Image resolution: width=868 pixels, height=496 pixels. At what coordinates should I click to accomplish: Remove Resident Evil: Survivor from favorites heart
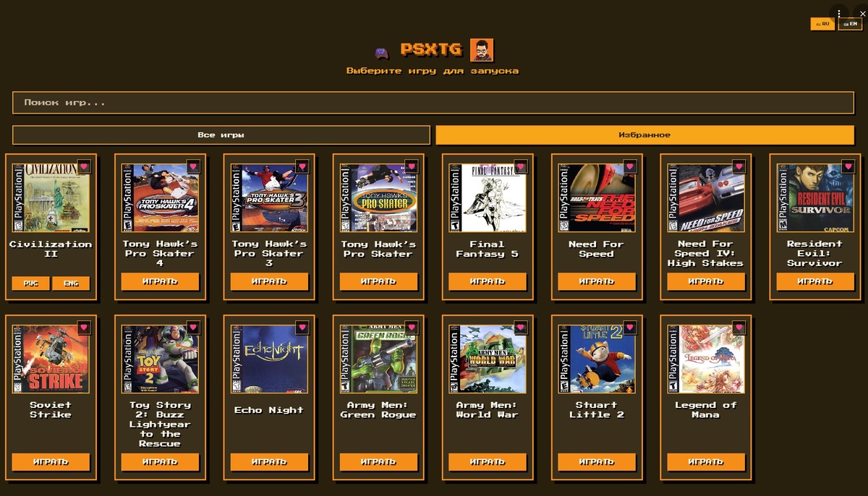click(x=848, y=166)
